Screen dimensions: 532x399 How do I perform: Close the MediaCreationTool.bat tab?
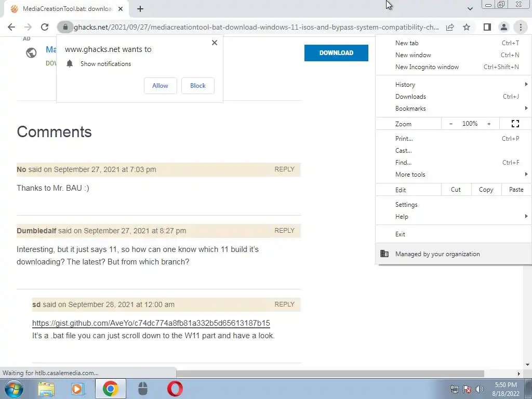[x=121, y=9]
